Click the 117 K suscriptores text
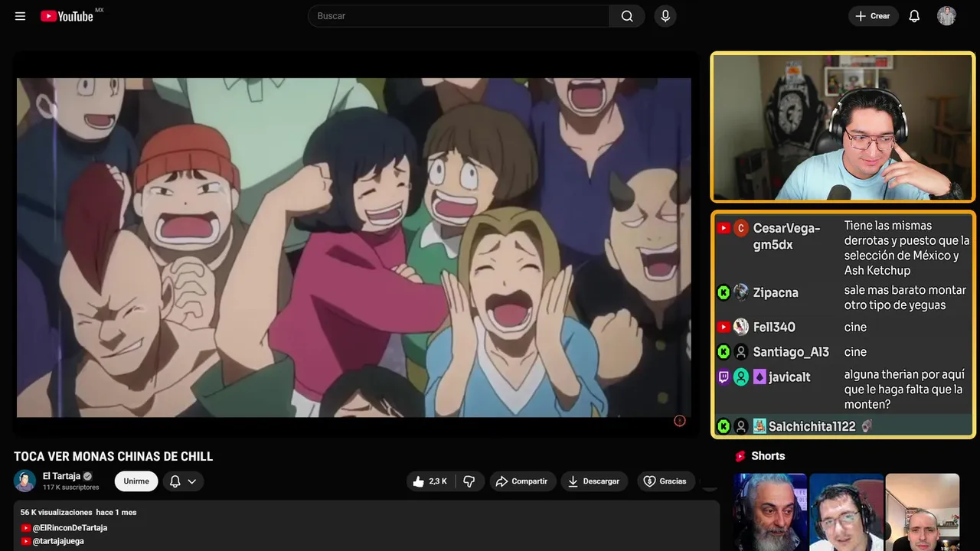The image size is (980, 551). [x=71, y=487]
